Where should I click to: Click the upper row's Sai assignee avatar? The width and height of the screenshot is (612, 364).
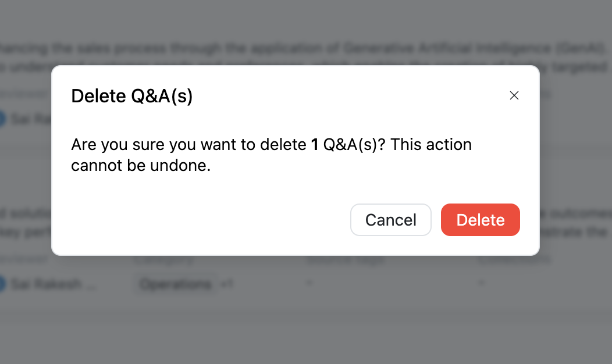(x=2, y=119)
